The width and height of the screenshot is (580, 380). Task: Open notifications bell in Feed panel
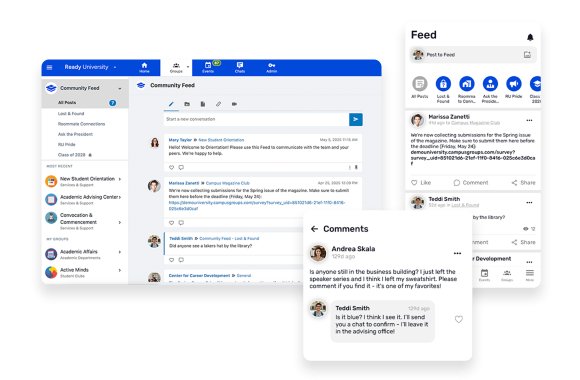coord(530,37)
